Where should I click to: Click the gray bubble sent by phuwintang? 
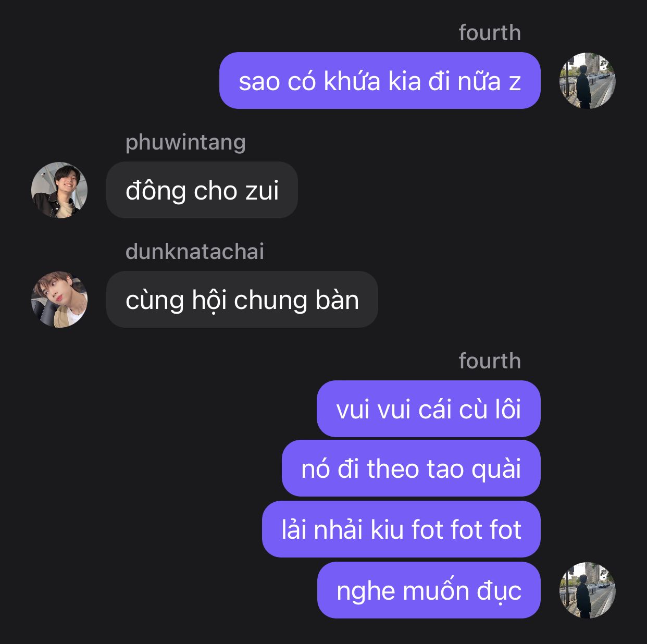[202, 190]
